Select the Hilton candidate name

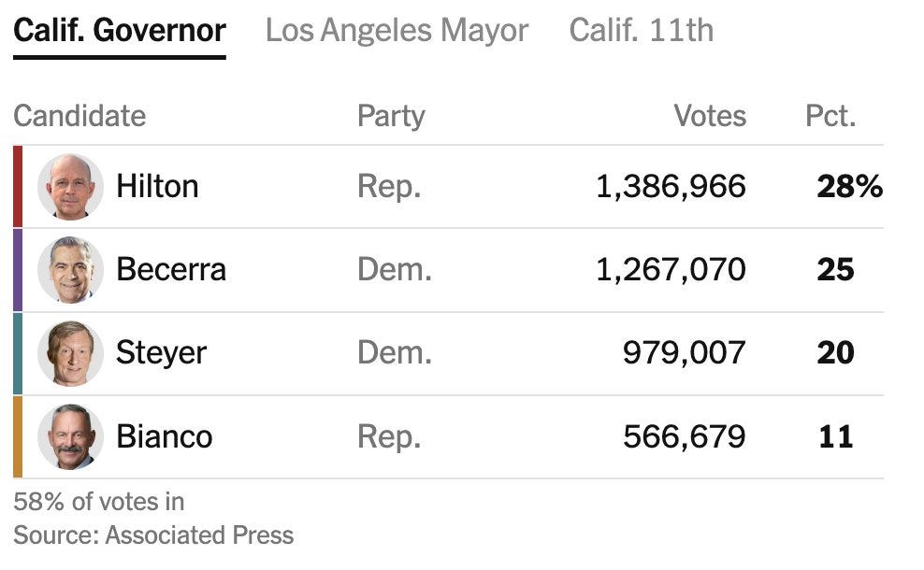tap(157, 186)
